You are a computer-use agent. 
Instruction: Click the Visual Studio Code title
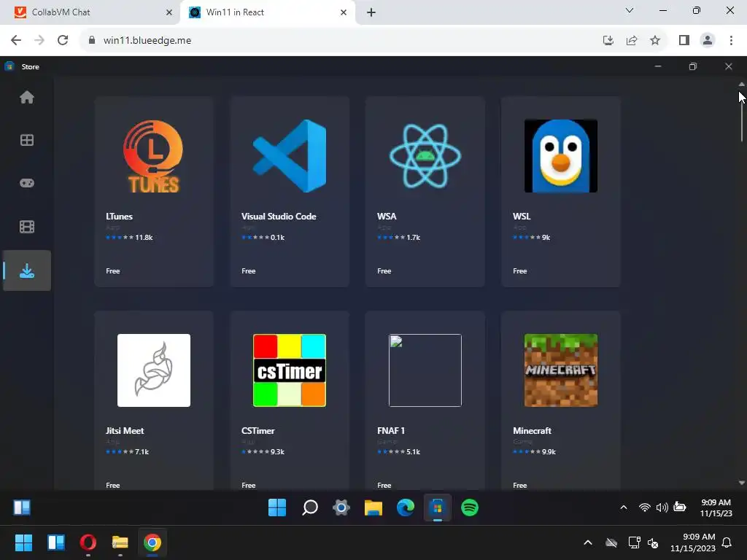click(x=279, y=216)
